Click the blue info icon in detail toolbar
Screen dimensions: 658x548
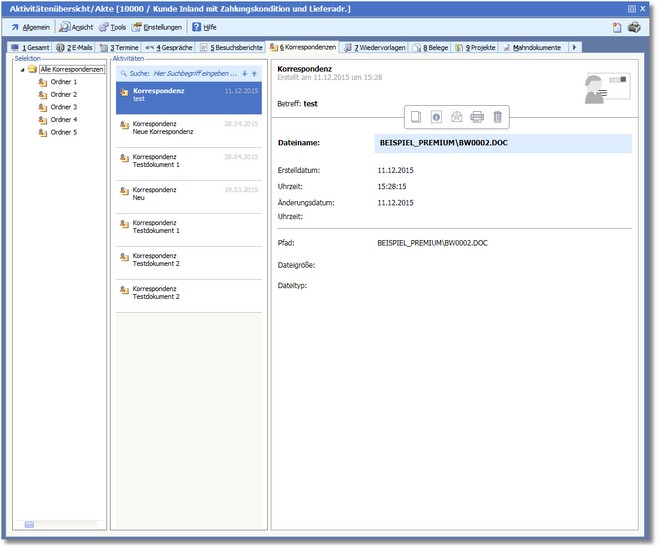pos(436,117)
